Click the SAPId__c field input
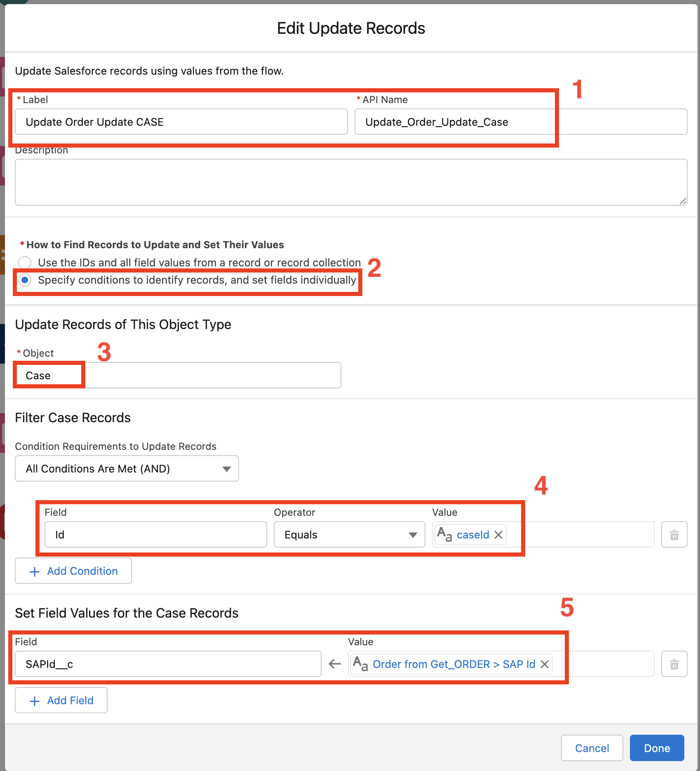The image size is (700, 771). pyautogui.click(x=168, y=664)
